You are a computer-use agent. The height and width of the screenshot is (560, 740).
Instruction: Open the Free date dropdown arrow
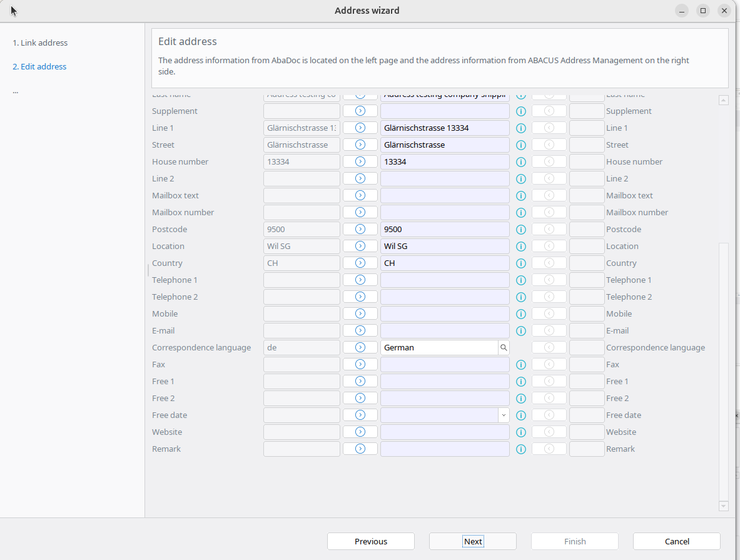tap(504, 415)
